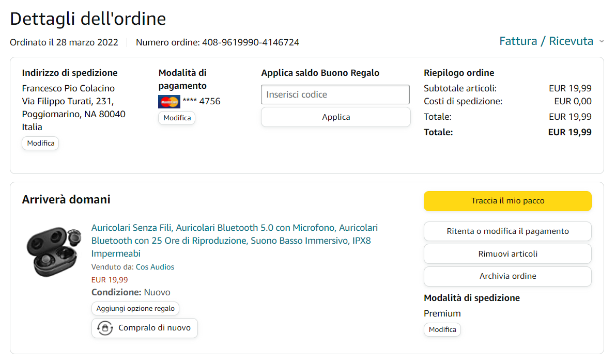Select Ritenta o modifica il pagamento
616x364 pixels.
(507, 231)
